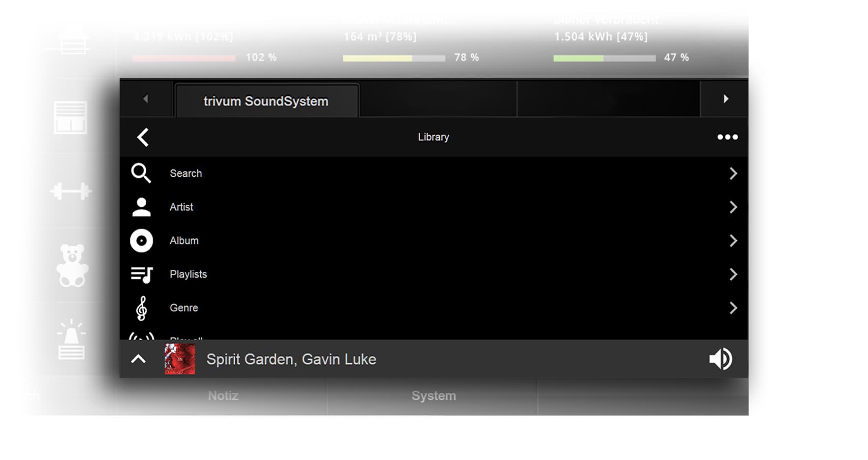The width and height of the screenshot is (868, 460).
Task: Click the Album disc icon
Action: [x=141, y=241]
